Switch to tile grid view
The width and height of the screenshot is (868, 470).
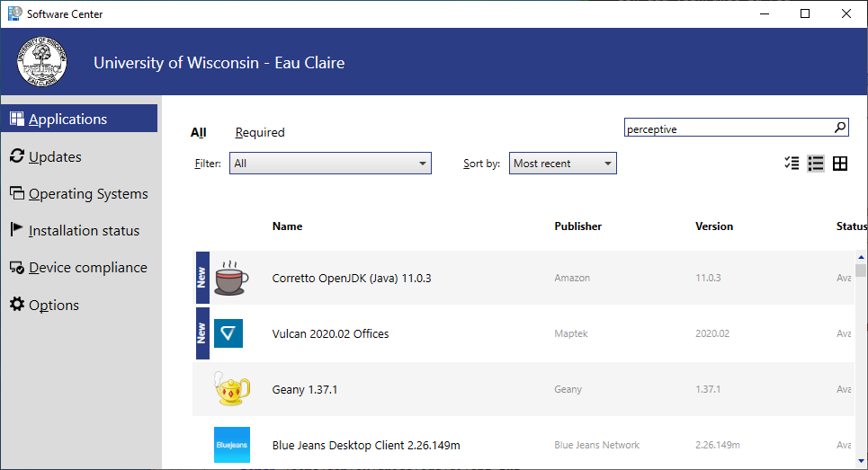(840, 164)
